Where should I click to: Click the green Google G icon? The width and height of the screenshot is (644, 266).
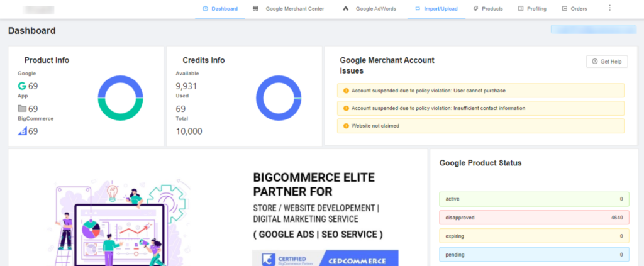coord(22,86)
